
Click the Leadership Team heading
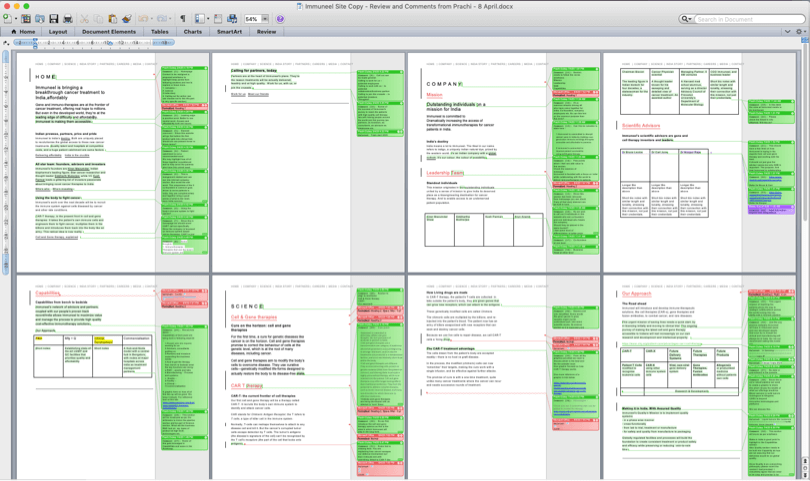[445, 173]
